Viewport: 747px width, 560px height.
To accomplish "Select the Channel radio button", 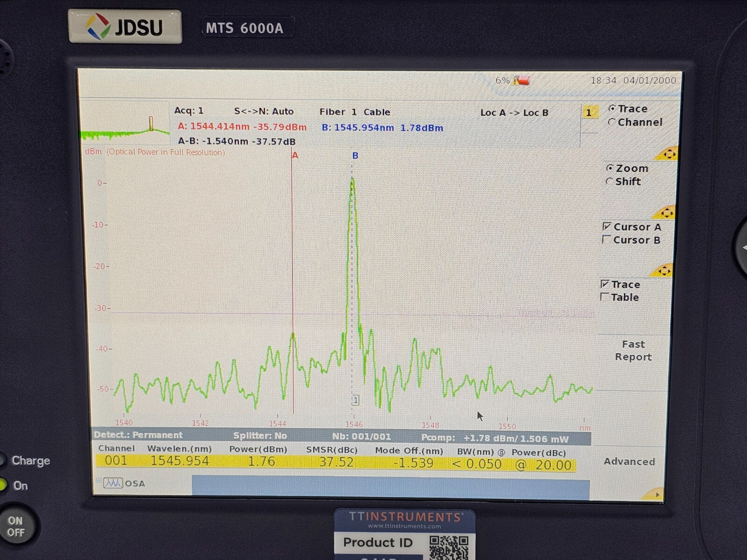I will (x=612, y=122).
